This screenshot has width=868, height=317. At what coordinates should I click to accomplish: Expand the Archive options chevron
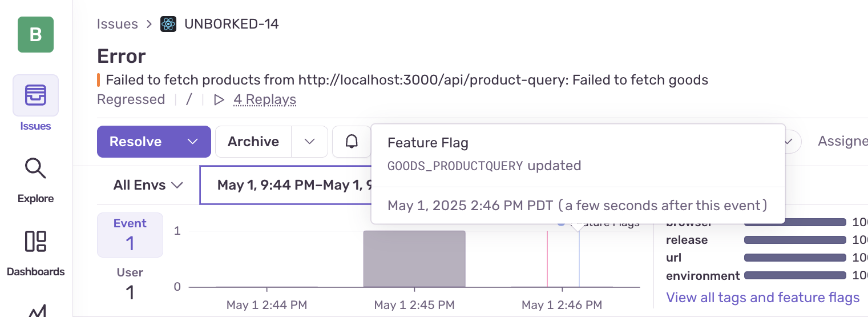click(x=310, y=142)
